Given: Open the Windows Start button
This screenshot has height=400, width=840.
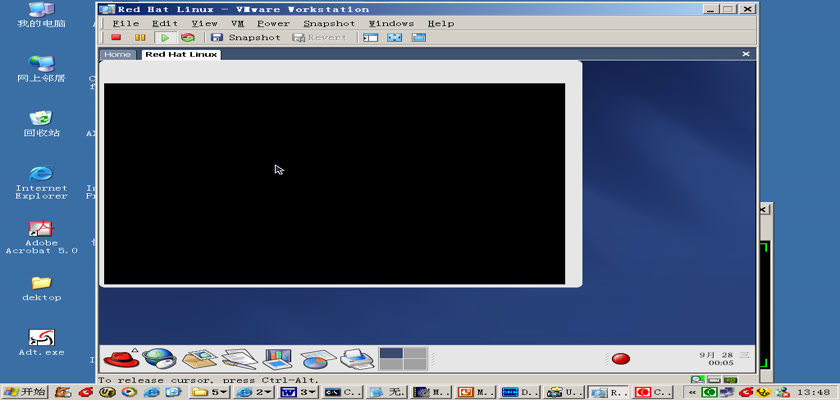Looking at the screenshot, I should point(26,391).
